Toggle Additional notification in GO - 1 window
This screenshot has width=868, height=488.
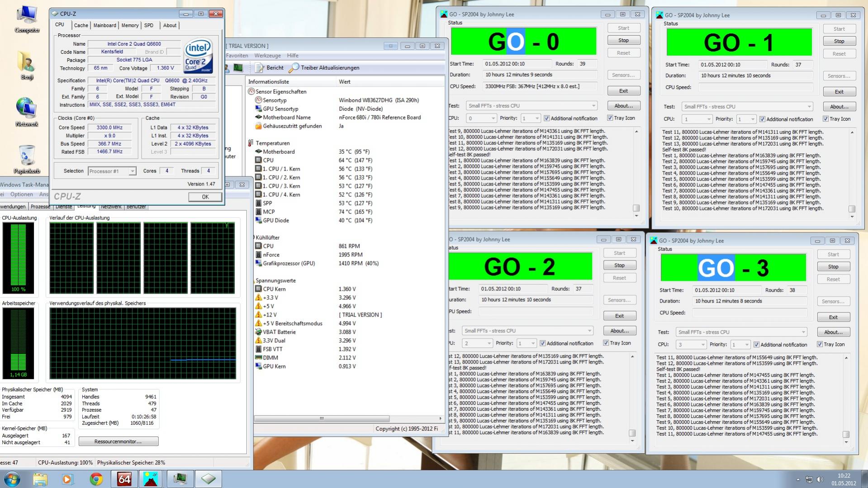(x=762, y=119)
